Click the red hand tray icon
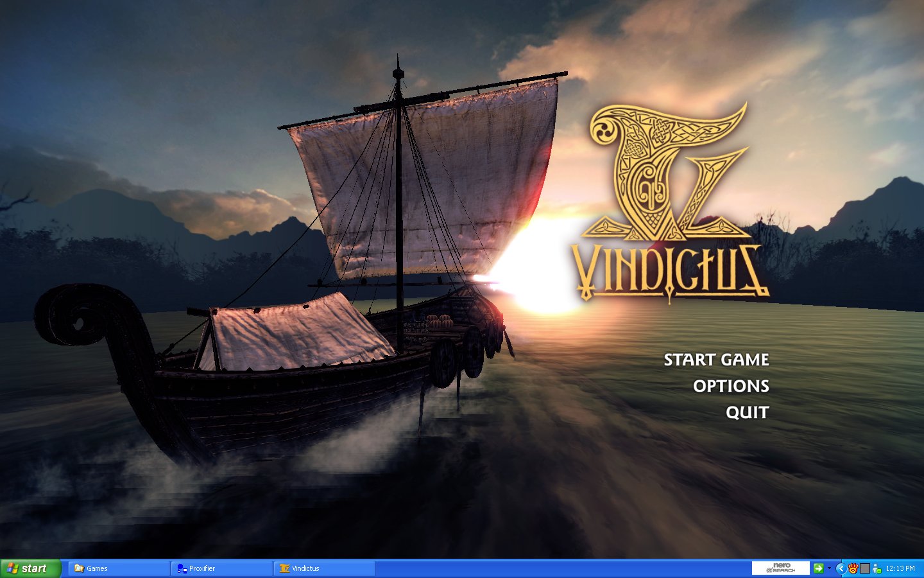The image size is (924, 578). click(853, 568)
